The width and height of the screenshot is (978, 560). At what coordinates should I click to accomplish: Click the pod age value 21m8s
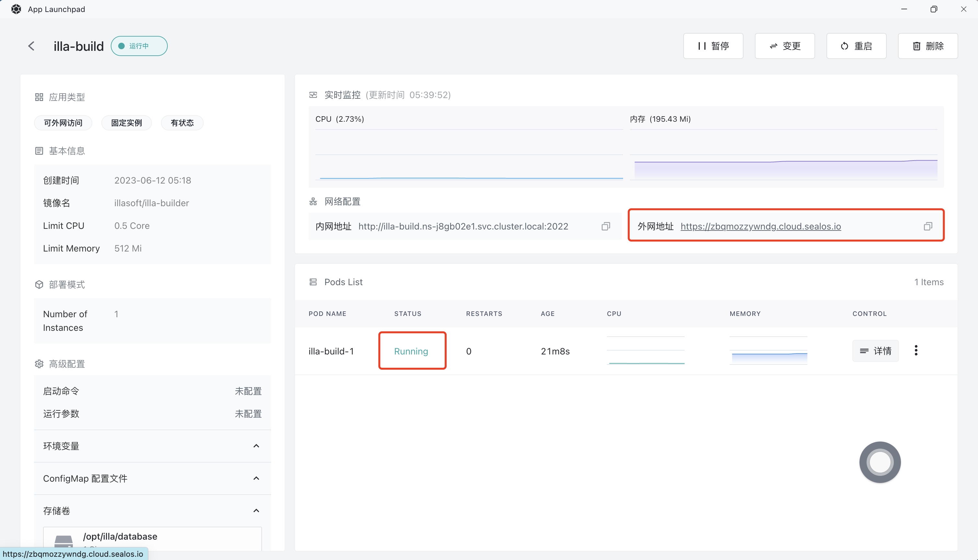click(x=555, y=351)
